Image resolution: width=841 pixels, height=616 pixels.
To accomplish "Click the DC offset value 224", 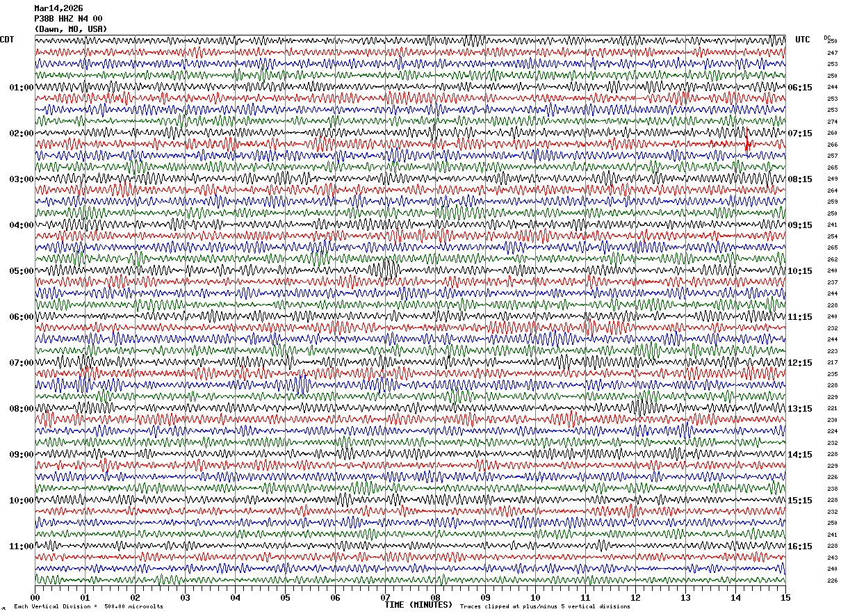I will 832,431.
